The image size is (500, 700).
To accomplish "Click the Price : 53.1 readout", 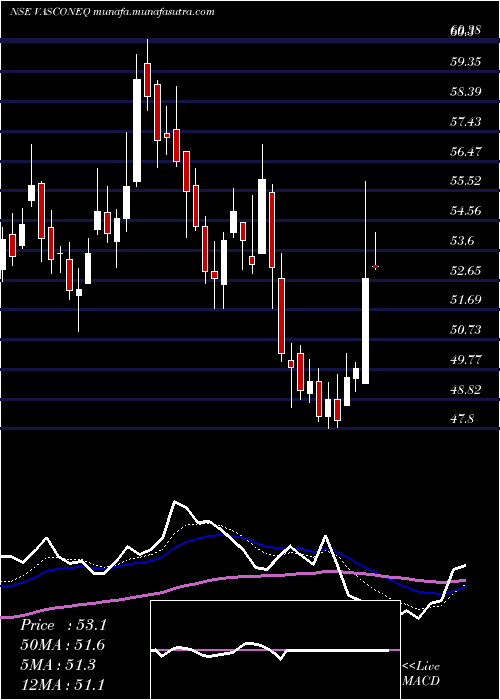I will pyautogui.click(x=63, y=625).
